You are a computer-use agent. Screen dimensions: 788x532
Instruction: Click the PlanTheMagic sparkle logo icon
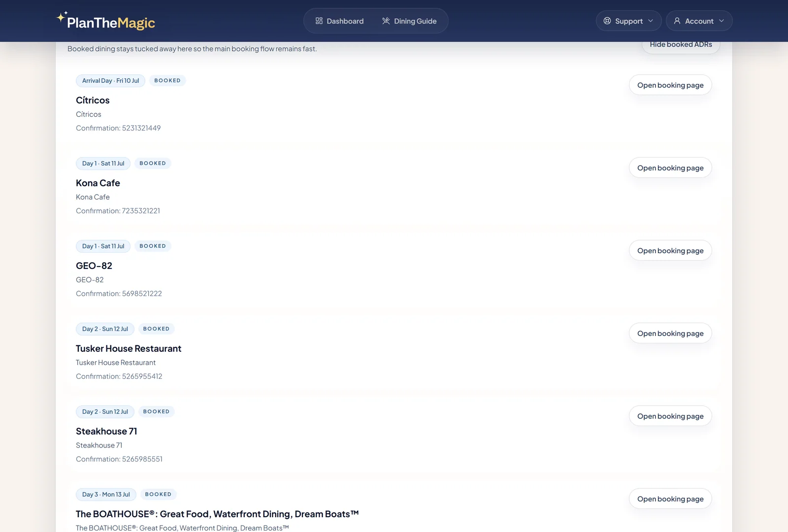pyautogui.click(x=62, y=17)
